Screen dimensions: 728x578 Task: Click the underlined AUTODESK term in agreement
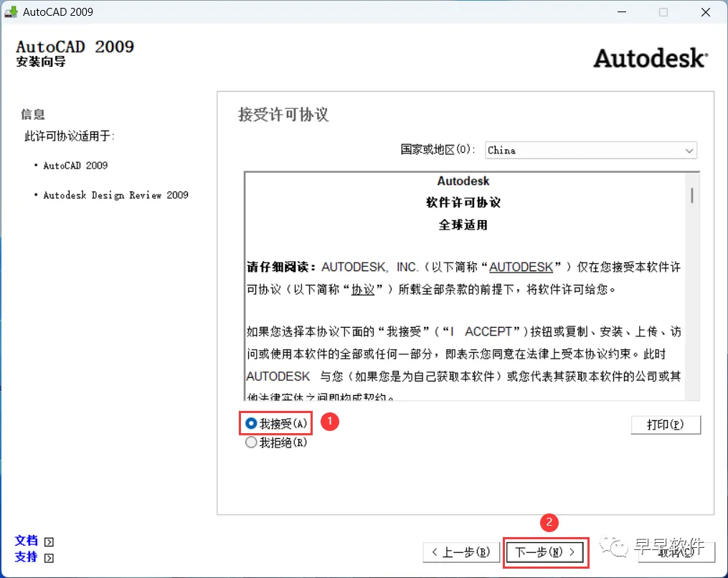click(x=521, y=267)
